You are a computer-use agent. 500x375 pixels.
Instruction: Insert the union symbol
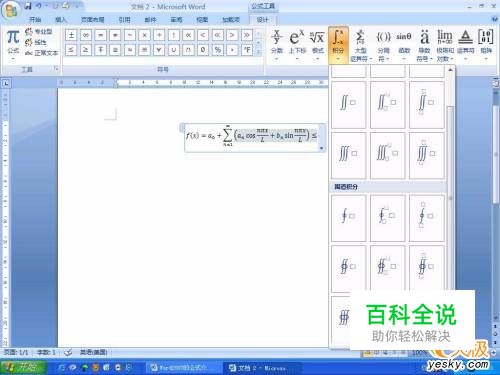coord(174,50)
